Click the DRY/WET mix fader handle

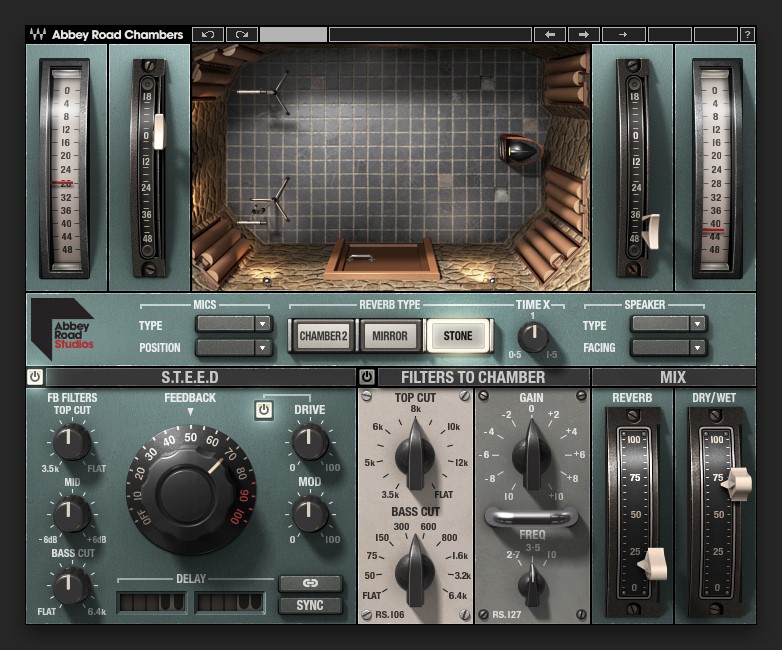737,483
